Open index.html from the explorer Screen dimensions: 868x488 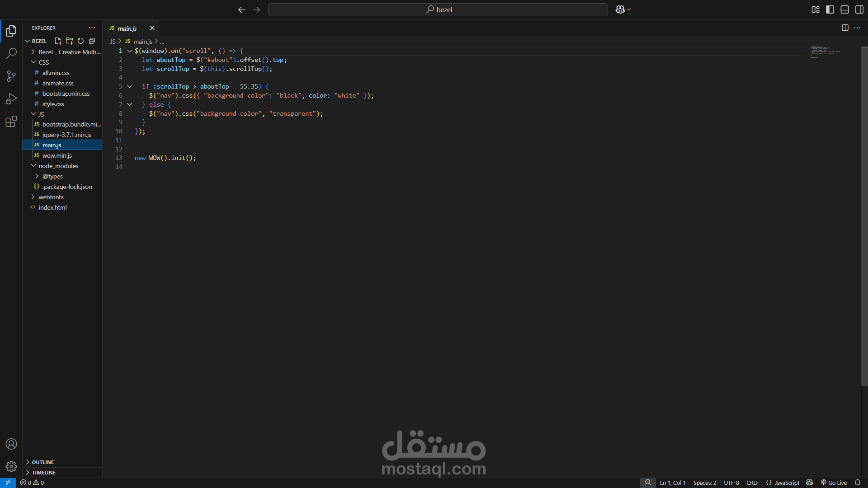52,207
